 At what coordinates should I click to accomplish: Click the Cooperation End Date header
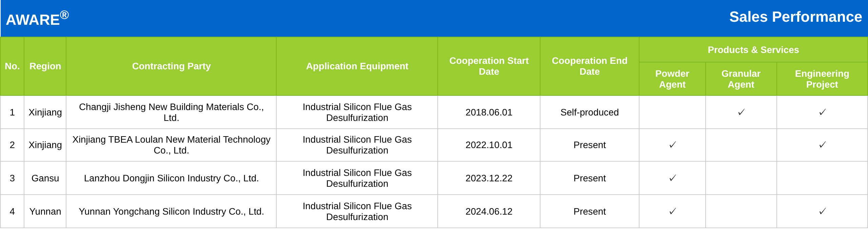(x=590, y=66)
